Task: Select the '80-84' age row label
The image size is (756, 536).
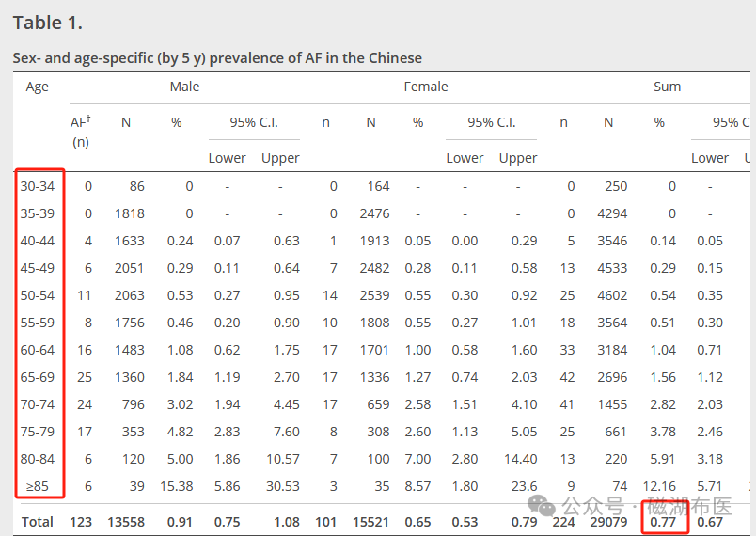Action: [38, 458]
